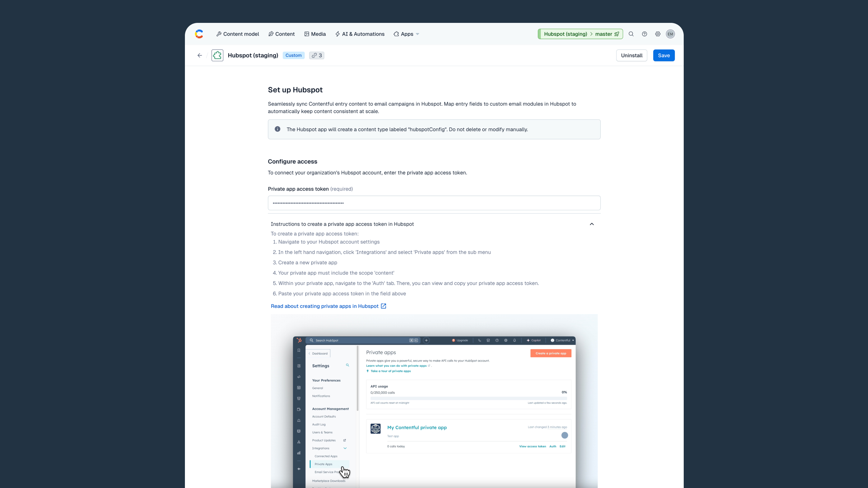
Task: Click the Contentful logo
Action: (x=199, y=34)
